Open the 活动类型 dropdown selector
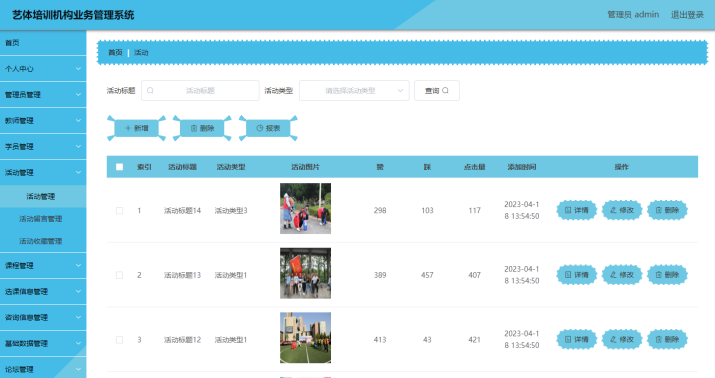715x378 pixels. tap(354, 91)
